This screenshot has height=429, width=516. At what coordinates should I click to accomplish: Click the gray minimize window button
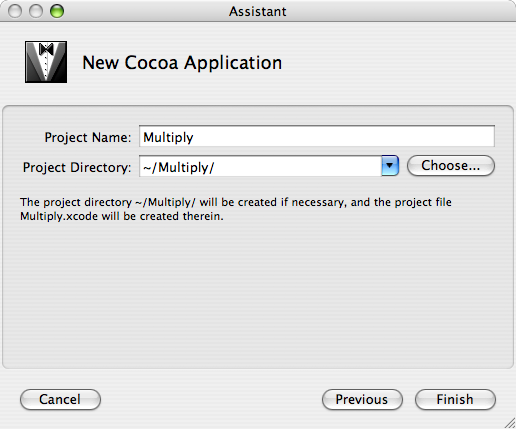pos(36,11)
